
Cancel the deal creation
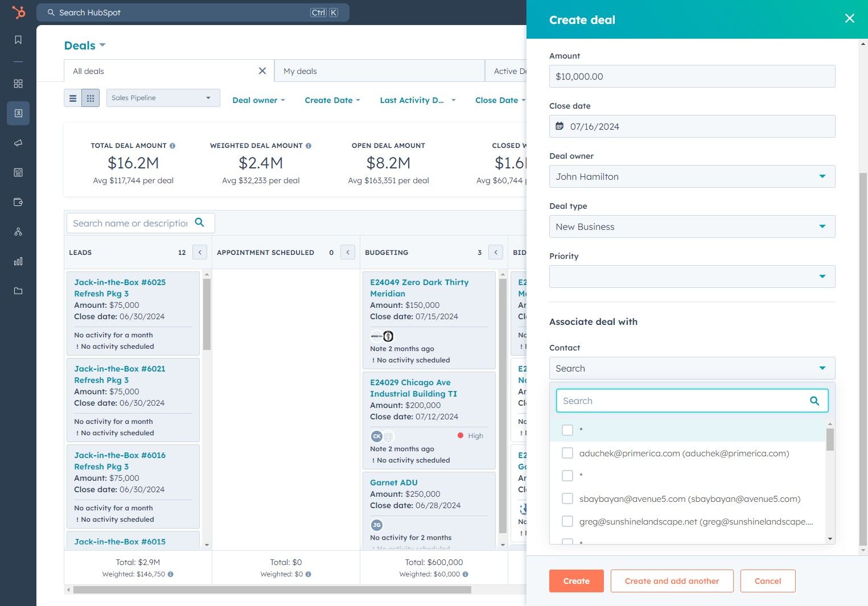(x=768, y=581)
